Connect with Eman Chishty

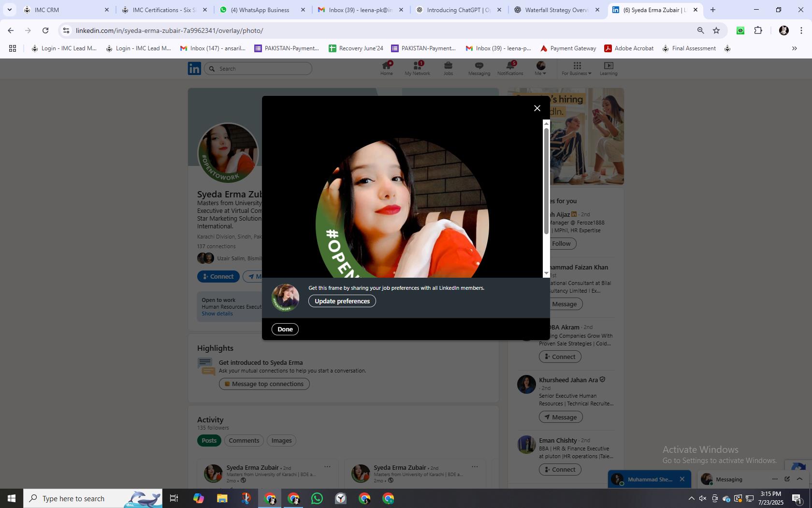(560, 470)
